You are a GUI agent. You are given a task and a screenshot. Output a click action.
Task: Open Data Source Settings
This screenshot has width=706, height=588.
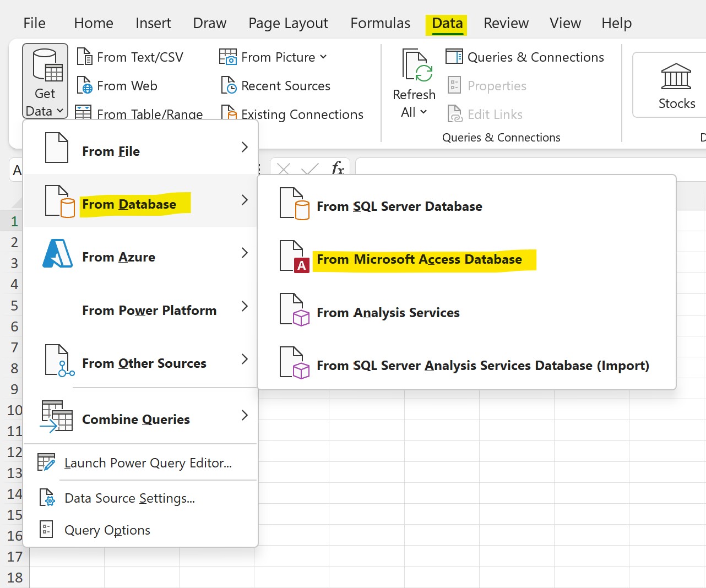click(129, 498)
